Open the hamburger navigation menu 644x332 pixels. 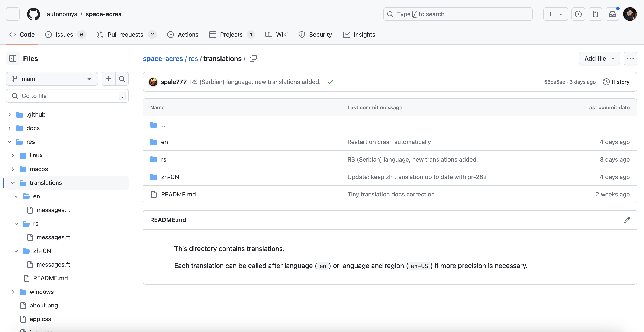coord(13,14)
